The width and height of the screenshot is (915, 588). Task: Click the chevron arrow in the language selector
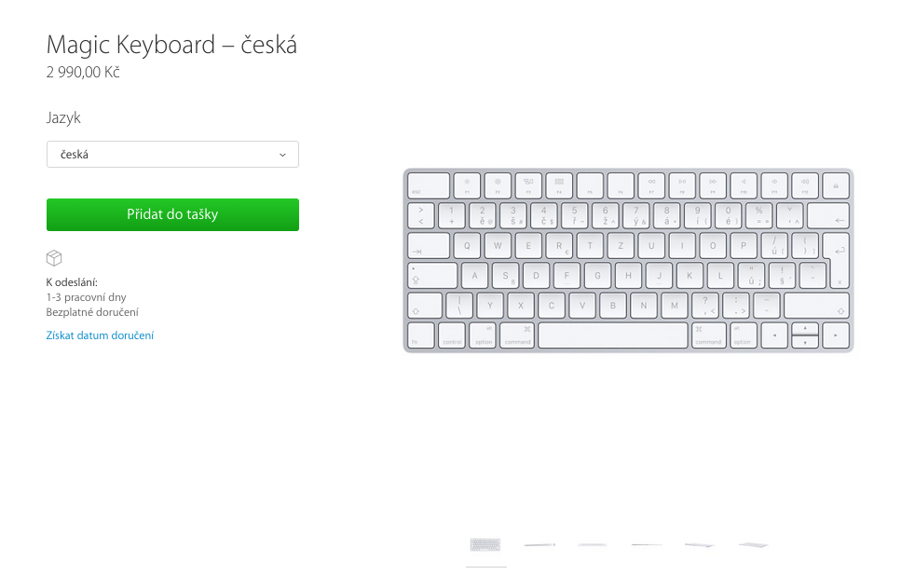tap(282, 156)
